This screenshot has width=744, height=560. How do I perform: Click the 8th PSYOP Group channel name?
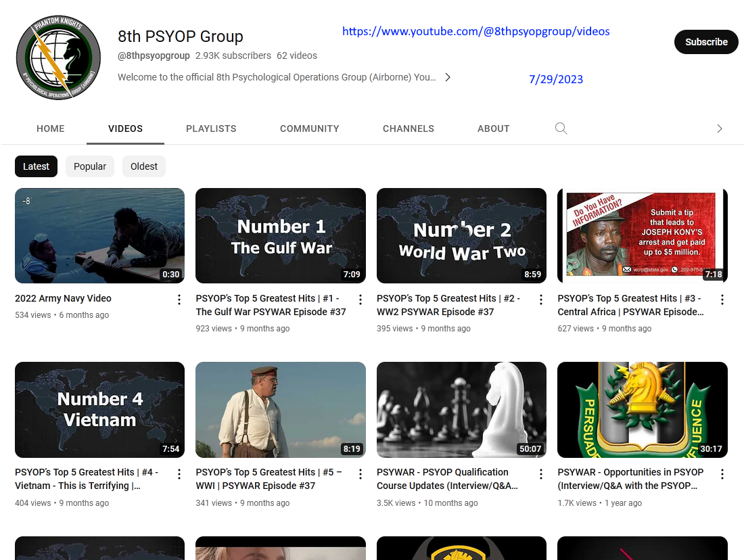click(x=181, y=37)
